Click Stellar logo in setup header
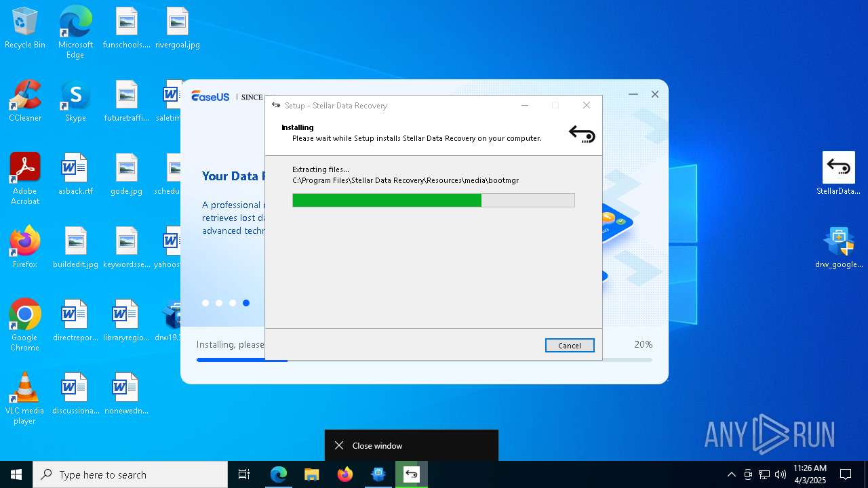Viewport: 868px width, 488px height. [x=582, y=134]
